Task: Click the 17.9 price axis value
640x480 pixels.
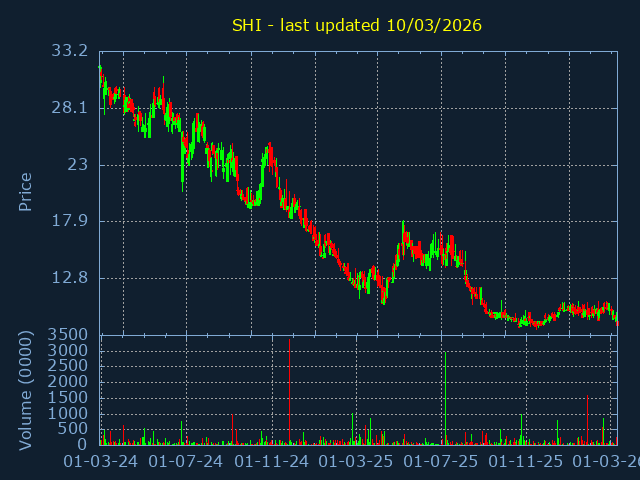Action: click(70, 221)
